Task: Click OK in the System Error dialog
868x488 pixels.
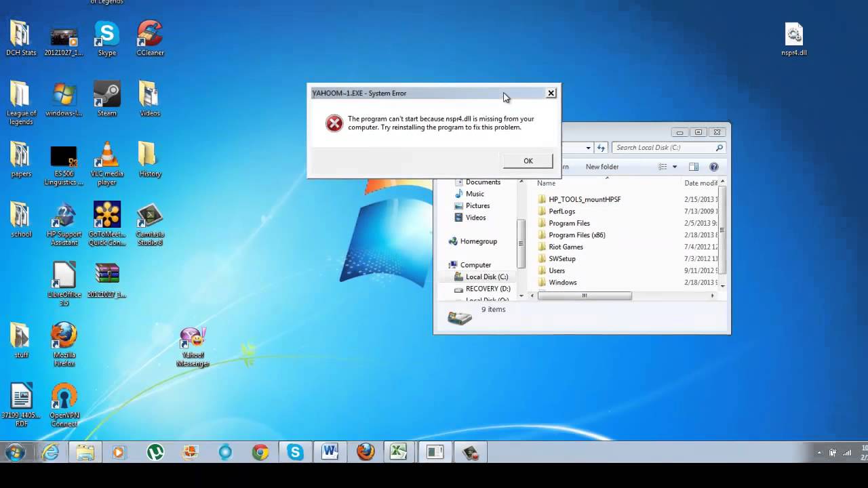Action: click(x=528, y=161)
